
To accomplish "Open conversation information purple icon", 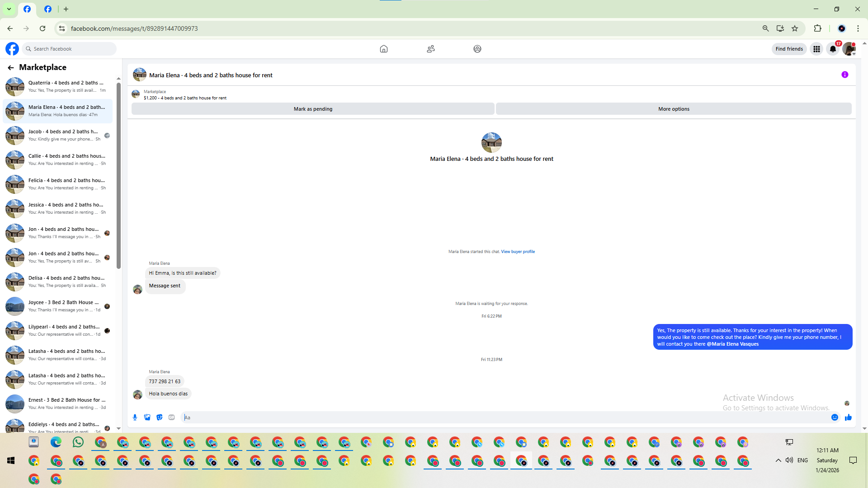I will [x=844, y=75].
